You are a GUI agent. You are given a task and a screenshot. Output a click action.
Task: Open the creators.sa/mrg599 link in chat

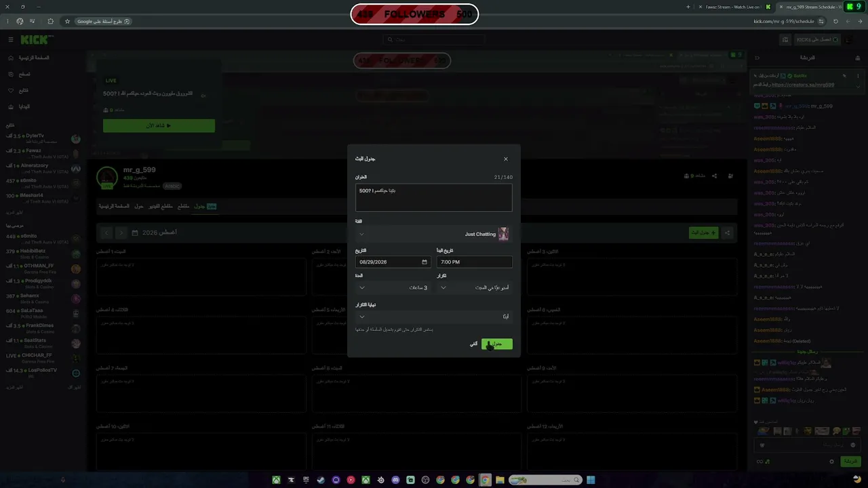pyautogui.click(x=803, y=85)
